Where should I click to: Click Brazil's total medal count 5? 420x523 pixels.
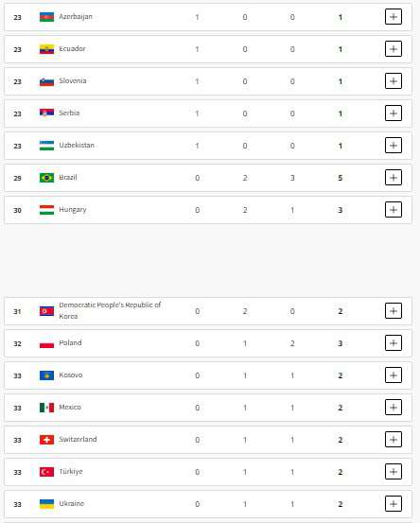tap(340, 178)
